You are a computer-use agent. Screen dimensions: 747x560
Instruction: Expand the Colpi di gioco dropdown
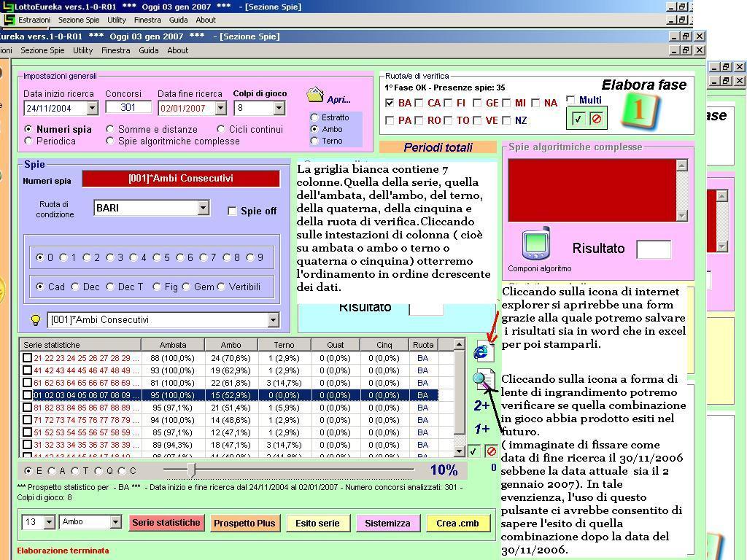279,108
